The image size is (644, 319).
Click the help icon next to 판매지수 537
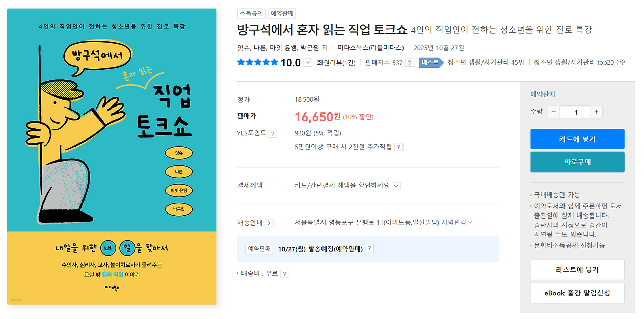click(x=410, y=62)
